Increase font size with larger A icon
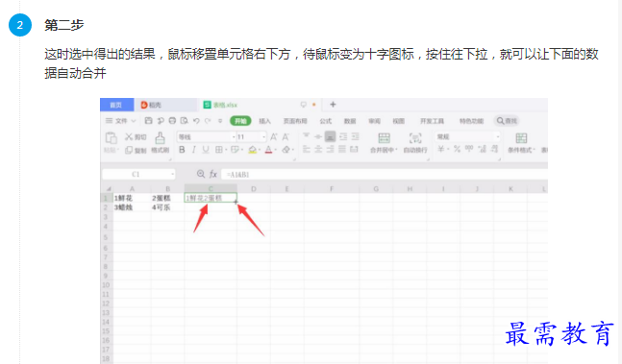622x364 pixels. coord(274,137)
